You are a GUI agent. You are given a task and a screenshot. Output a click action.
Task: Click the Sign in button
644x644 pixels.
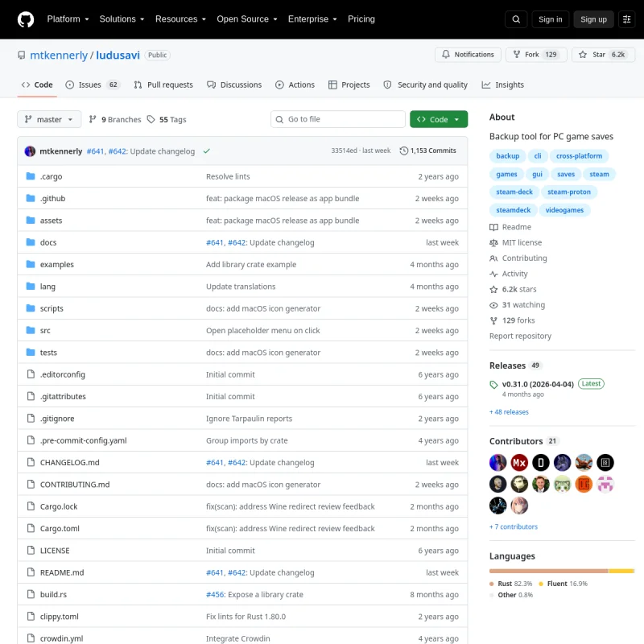(x=551, y=19)
